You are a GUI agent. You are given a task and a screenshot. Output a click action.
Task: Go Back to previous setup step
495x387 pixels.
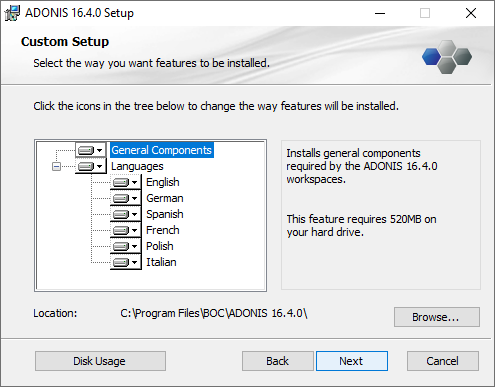277,361
